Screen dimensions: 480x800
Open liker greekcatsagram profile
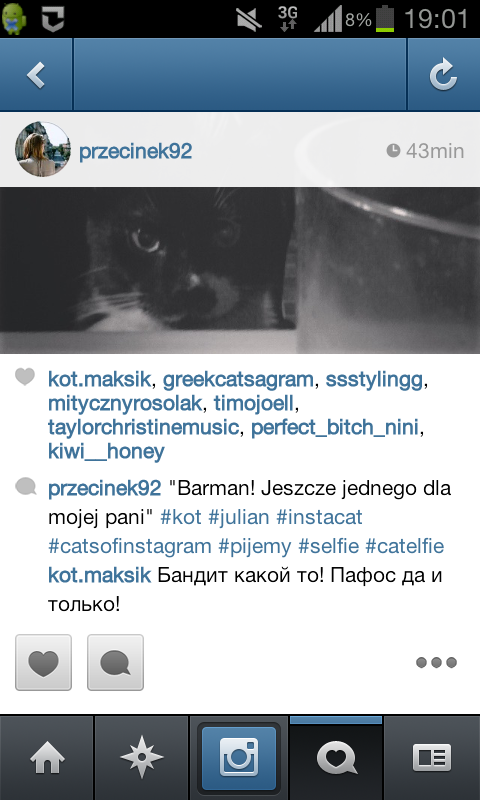[238, 380]
